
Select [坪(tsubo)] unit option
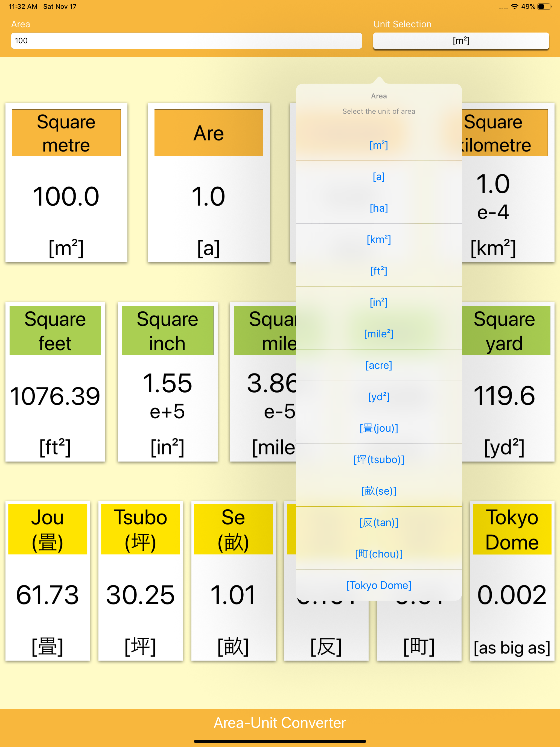click(x=379, y=459)
